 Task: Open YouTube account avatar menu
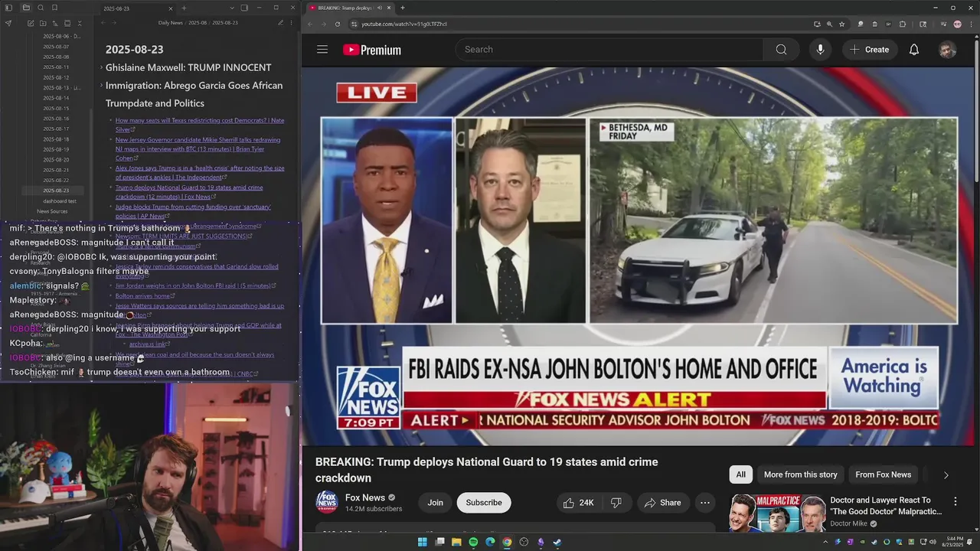point(948,50)
